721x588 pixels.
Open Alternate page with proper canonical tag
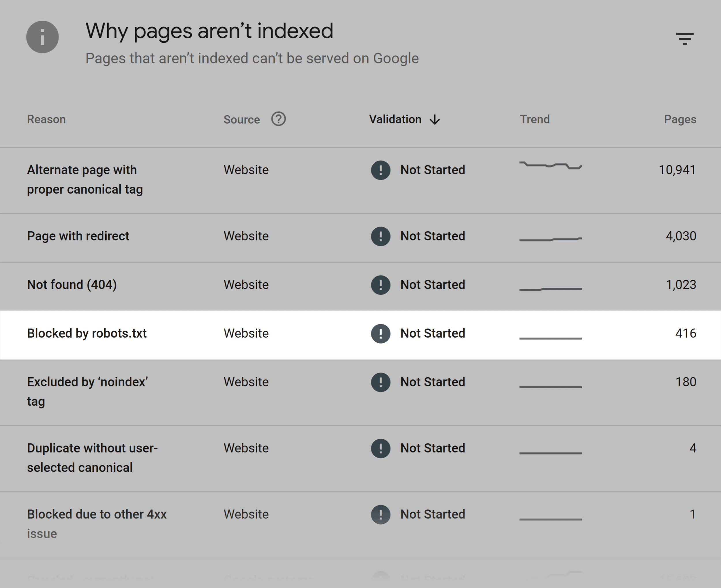click(85, 180)
